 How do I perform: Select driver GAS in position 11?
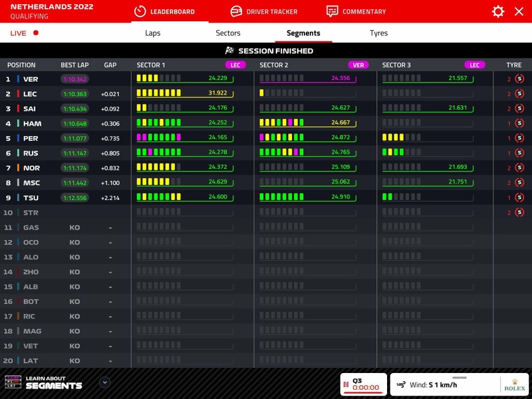(31, 227)
